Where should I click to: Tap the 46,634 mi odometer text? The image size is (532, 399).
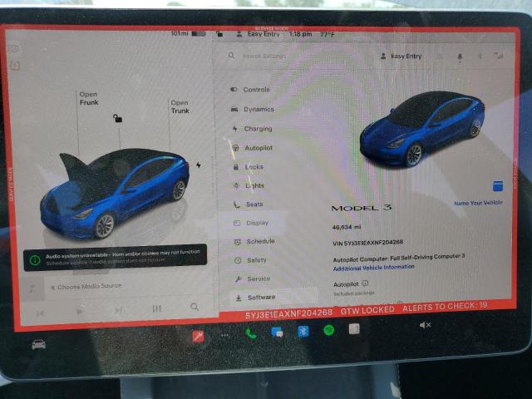(347, 227)
